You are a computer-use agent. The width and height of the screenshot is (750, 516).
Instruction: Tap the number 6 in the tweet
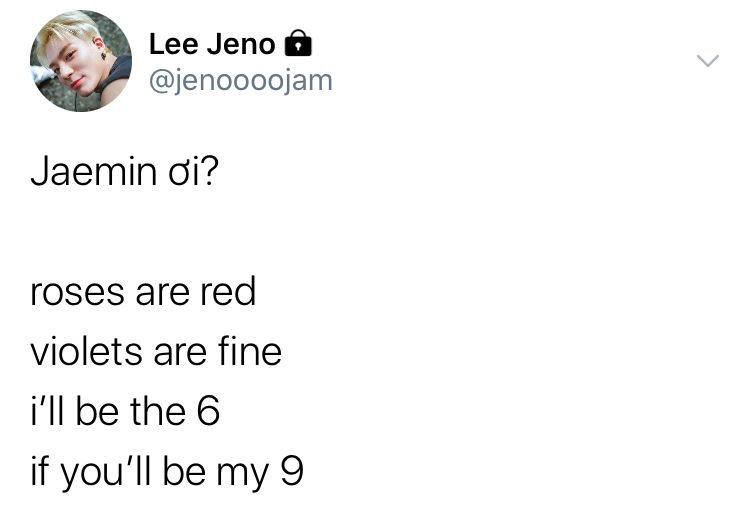[207, 411]
